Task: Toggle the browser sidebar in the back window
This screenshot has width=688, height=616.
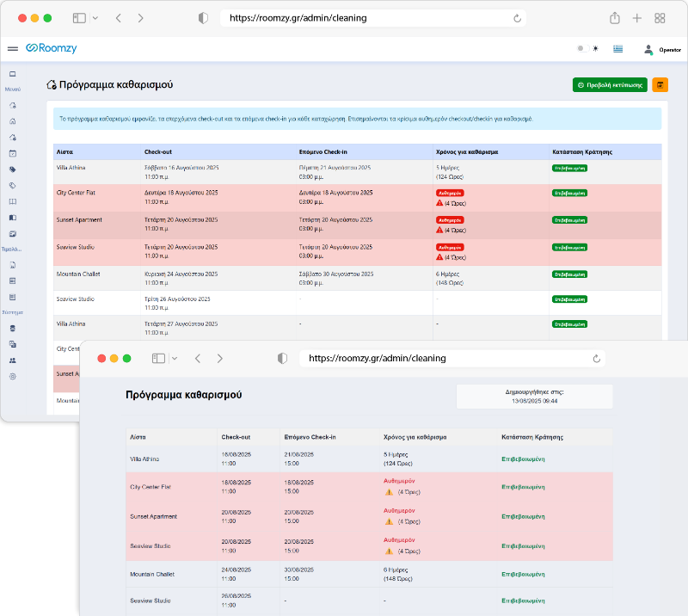Action: [79, 18]
